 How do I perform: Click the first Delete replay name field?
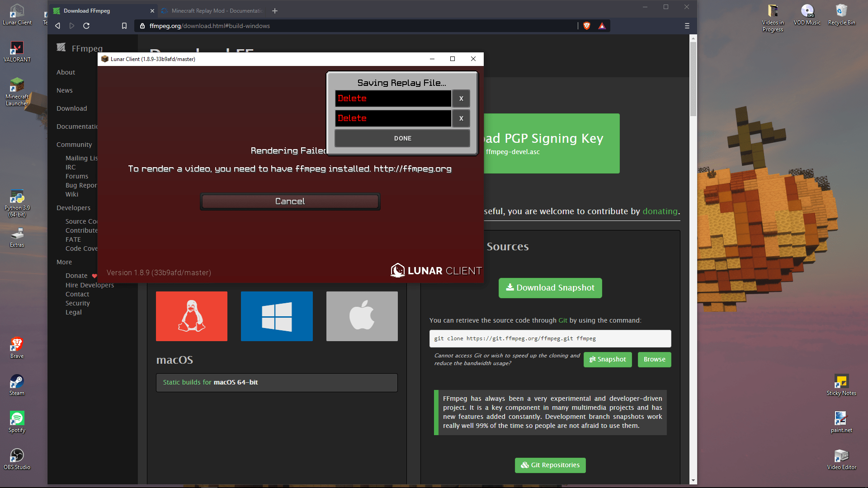393,99
